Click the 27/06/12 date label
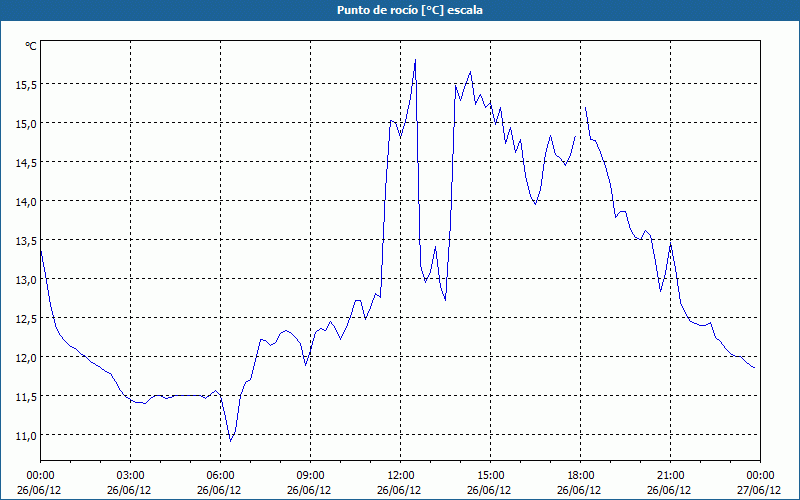The width and height of the screenshot is (800, 500). 760,490
